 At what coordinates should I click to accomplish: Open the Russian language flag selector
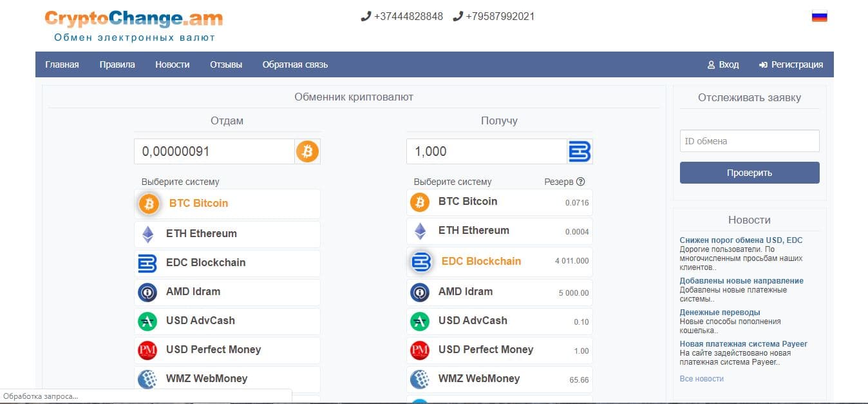tap(818, 16)
